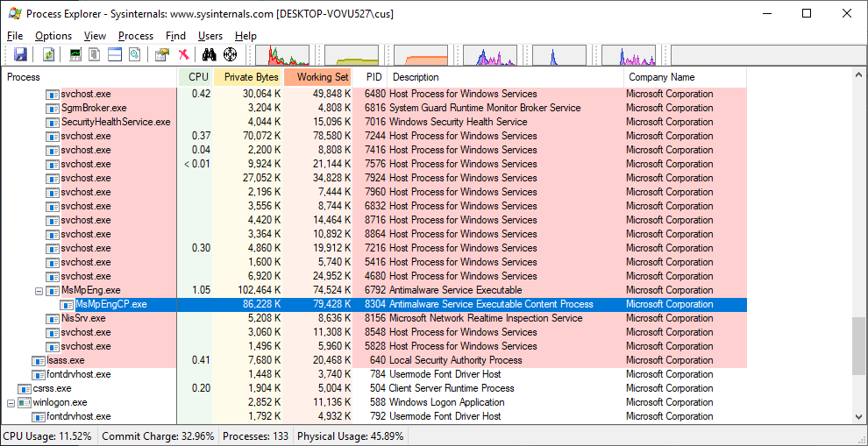Click the NisSrv.exe process icon
868x446 pixels.
pyautogui.click(x=53, y=319)
